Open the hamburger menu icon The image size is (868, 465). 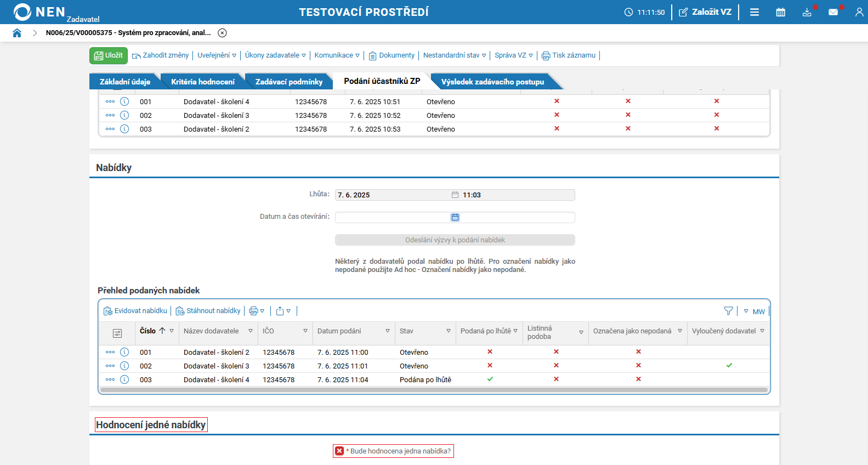(754, 12)
